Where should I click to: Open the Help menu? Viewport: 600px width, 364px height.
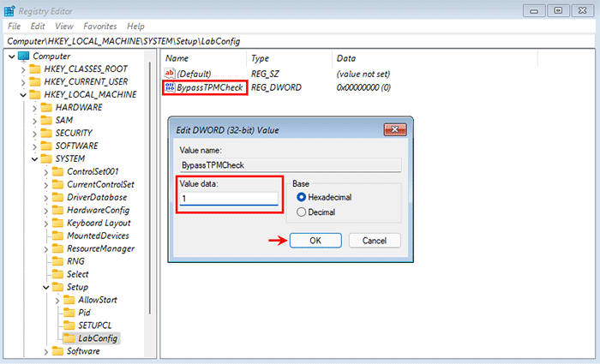[135, 27]
